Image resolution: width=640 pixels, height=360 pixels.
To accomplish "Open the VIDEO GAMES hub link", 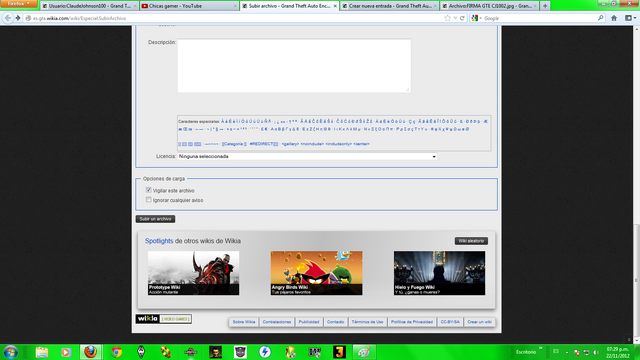I will pos(176,319).
